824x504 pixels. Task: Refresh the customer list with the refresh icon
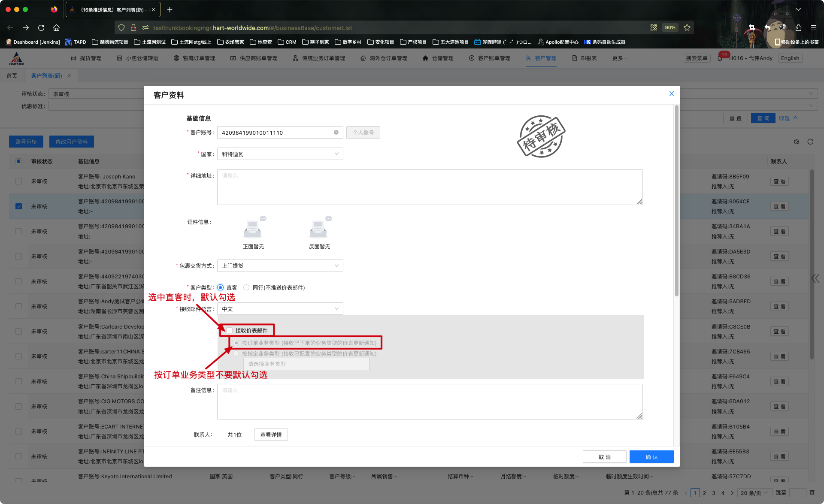(810, 141)
